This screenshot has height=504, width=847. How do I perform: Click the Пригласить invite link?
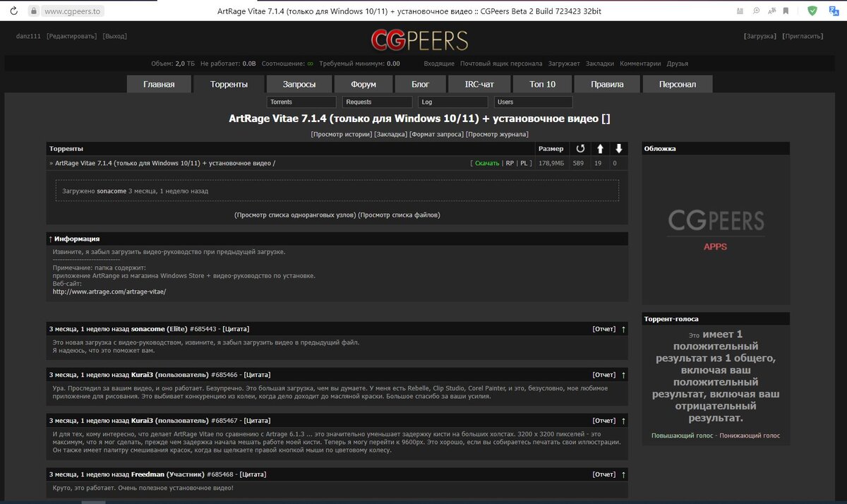tap(802, 35)
